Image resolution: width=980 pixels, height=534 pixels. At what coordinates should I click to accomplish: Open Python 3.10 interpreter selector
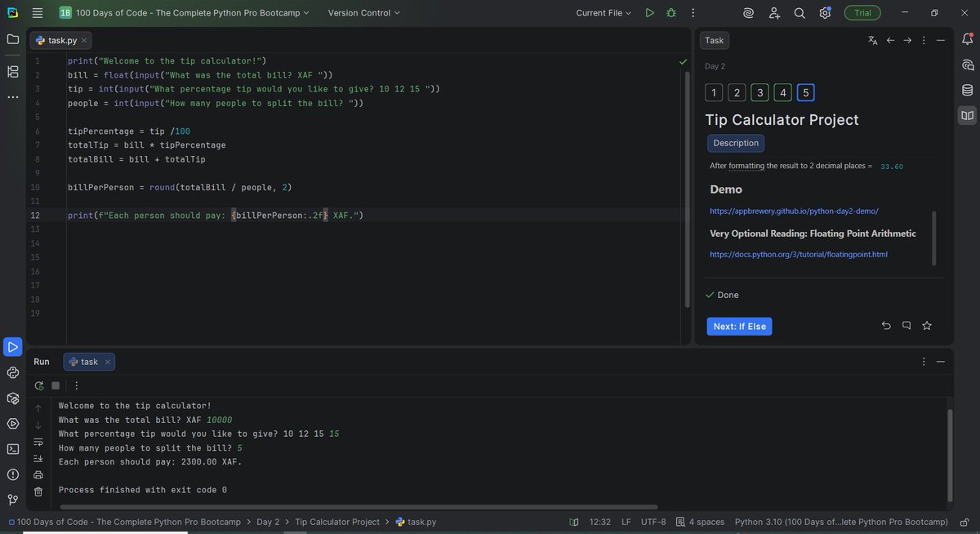point(841,522)
